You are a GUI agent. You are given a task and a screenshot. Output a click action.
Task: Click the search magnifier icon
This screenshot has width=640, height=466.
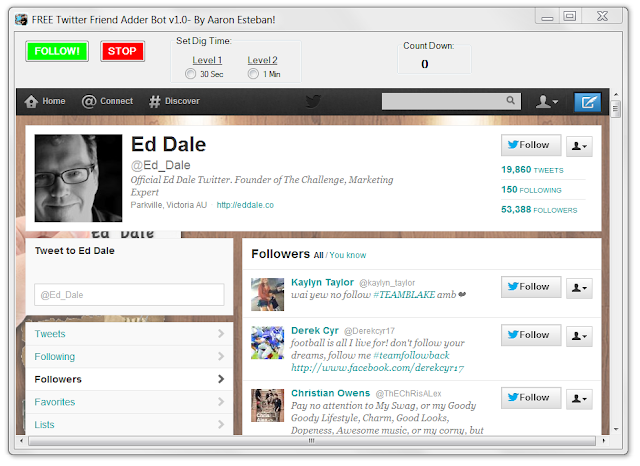[x=510, y=100]
